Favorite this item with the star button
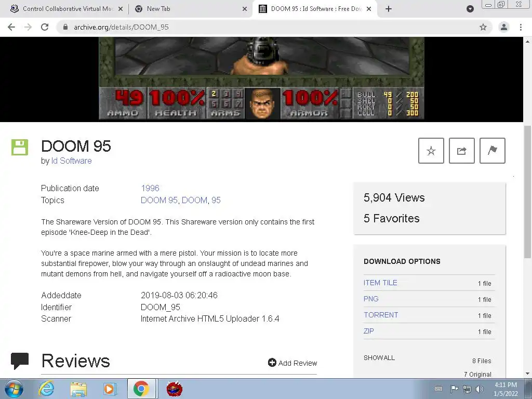 click(x=431, y=151)
